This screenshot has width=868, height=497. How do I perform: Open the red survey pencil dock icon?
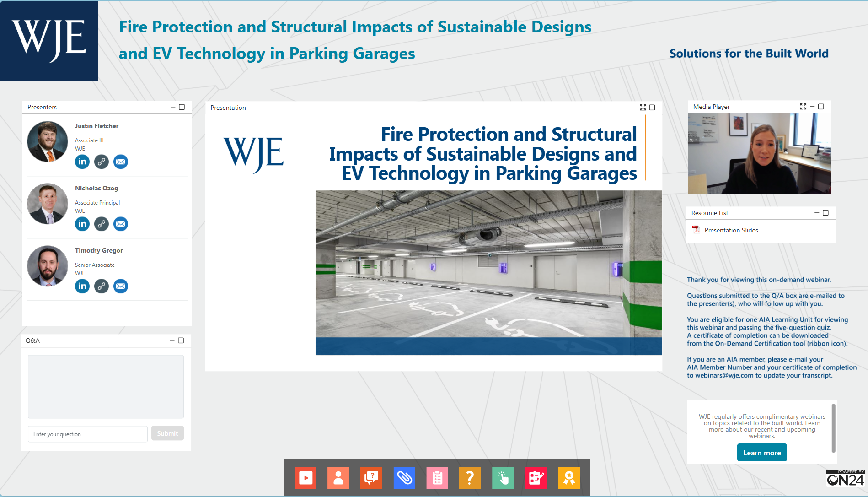[536, 478]
